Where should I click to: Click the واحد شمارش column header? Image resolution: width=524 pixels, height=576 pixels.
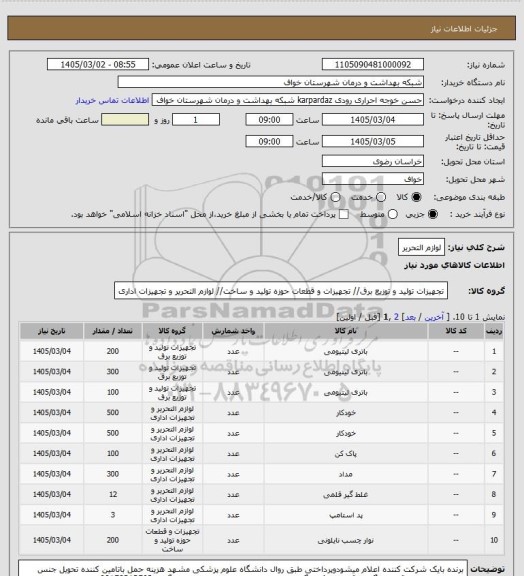pos(233,331)
